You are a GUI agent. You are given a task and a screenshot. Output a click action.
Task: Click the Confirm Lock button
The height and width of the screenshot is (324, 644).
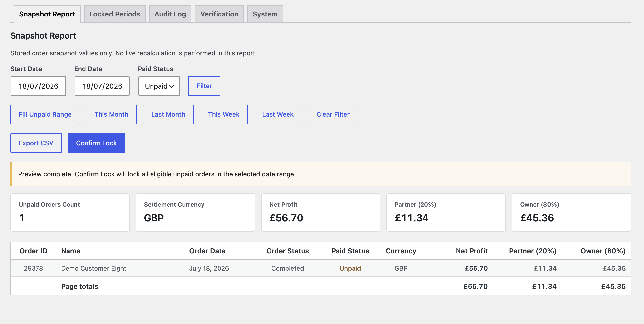pos(97,143)
